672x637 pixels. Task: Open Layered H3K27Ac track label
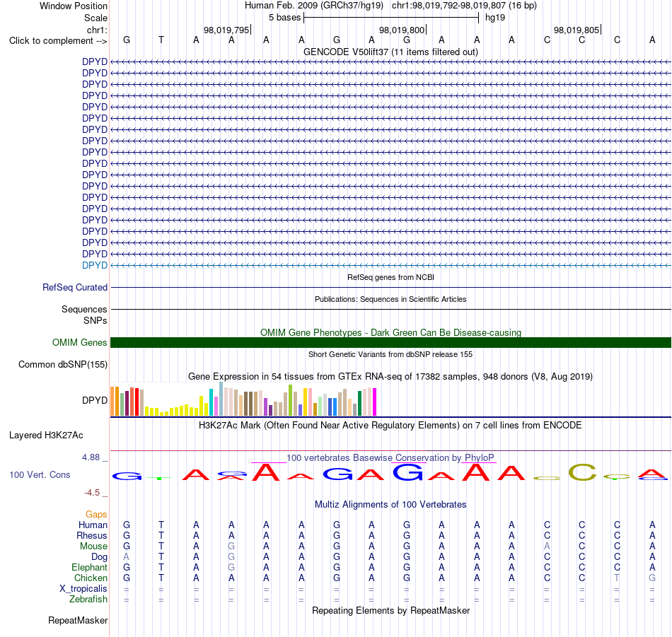[x=46, y=436]
